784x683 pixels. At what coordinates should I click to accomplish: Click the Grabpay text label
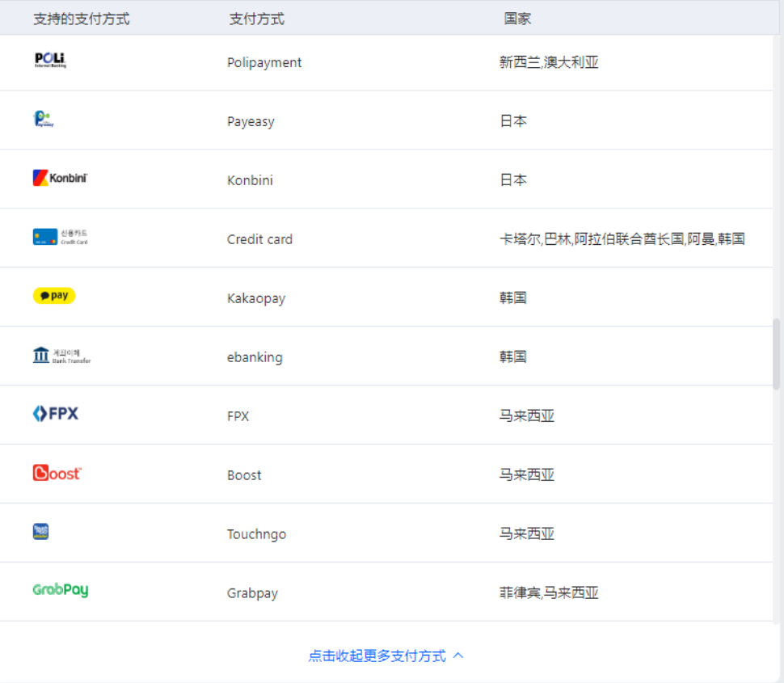(252, 592)
